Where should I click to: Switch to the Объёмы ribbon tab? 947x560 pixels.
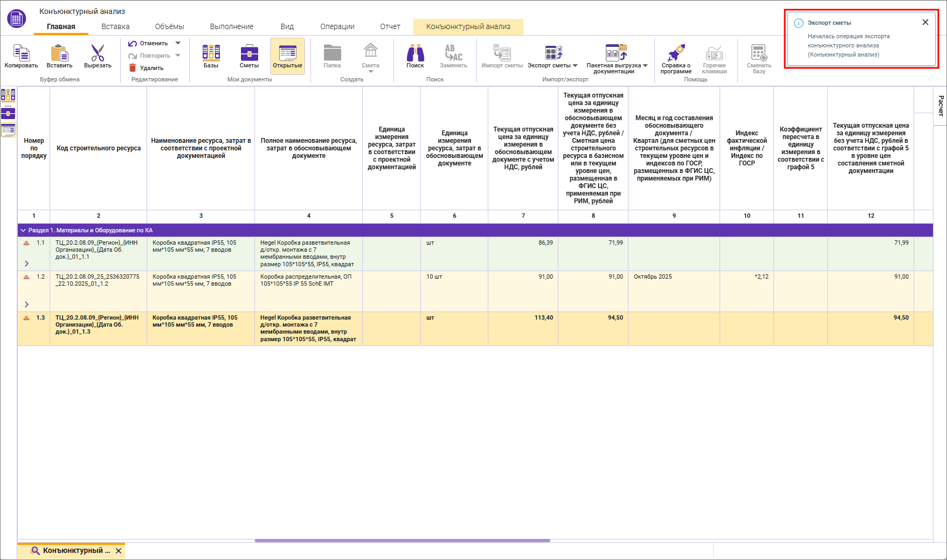pos(169,26)
